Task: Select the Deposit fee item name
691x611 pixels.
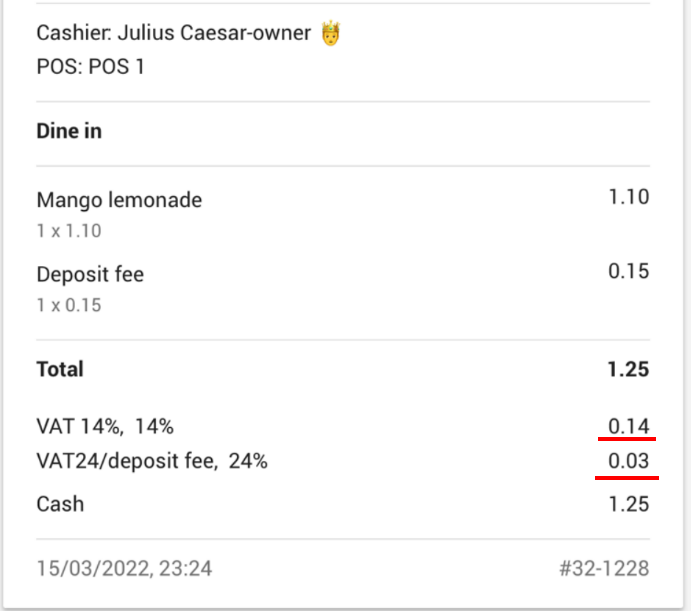Action: click(90, 274)
